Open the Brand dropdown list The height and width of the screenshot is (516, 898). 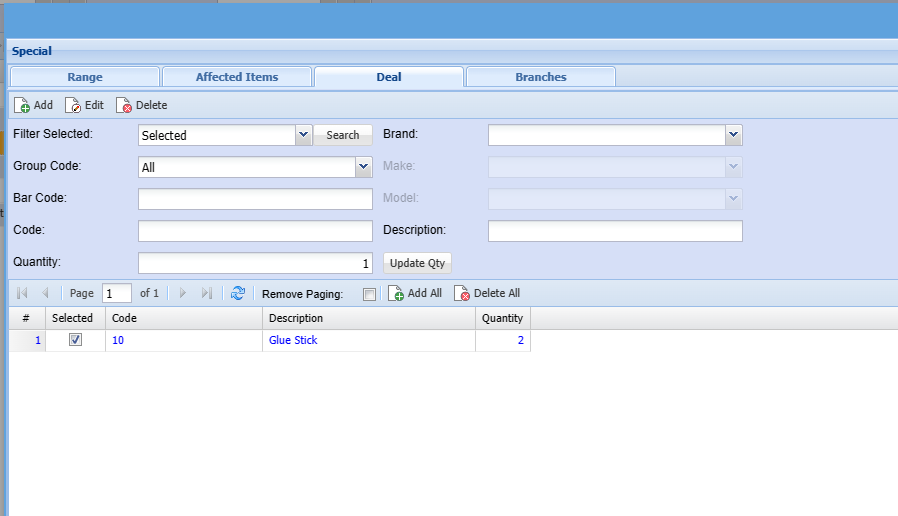click(x=734, y=135)
